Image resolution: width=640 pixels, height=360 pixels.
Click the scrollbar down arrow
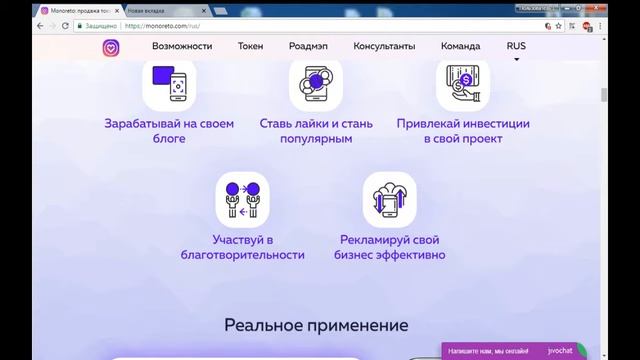(x=604, y=356)
